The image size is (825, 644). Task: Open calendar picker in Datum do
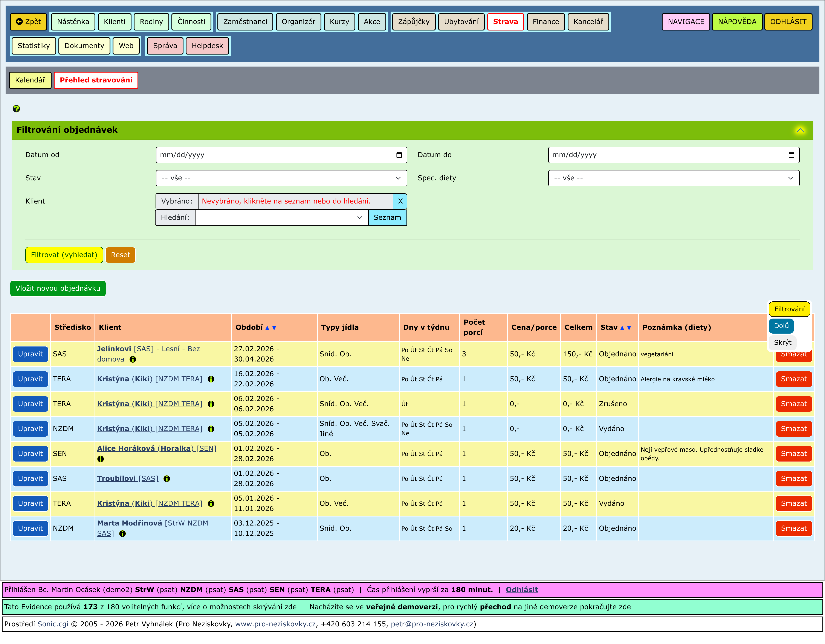pos(791,155)
